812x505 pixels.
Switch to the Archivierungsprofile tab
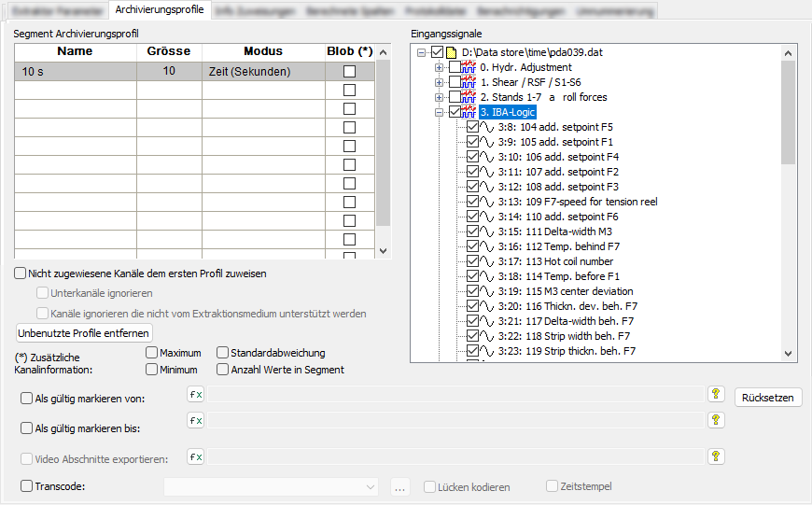coord(160,10)
